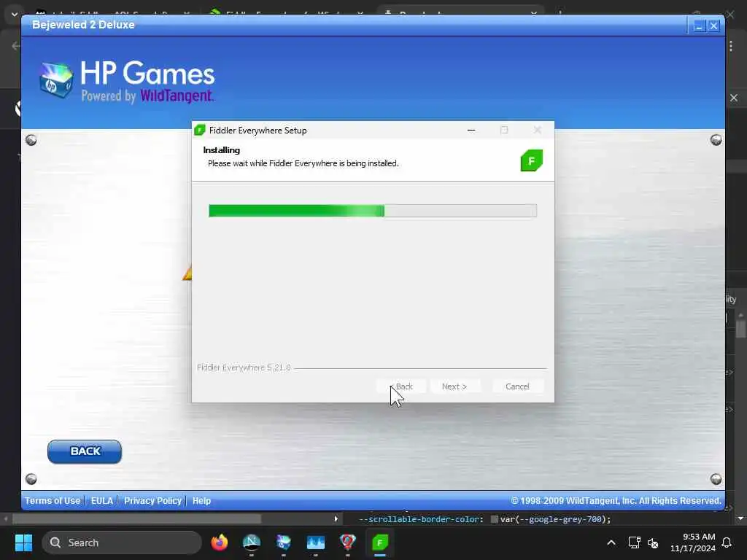Click the horizontal scrollbar right arrow
This screenshot has height=560, width=747.
coord(336,518)
